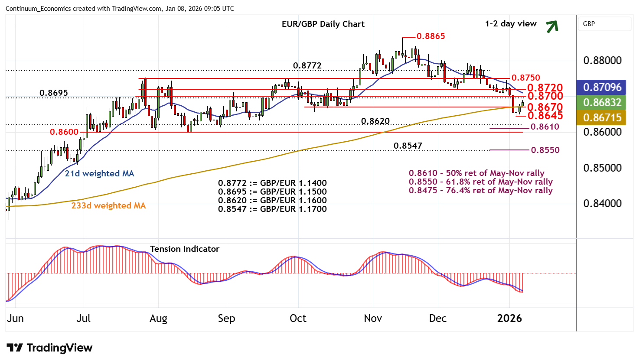This screenshot has height=364, width=639.
Task: Click the orange 0.86715 price tag
Action: coord(602,117)
